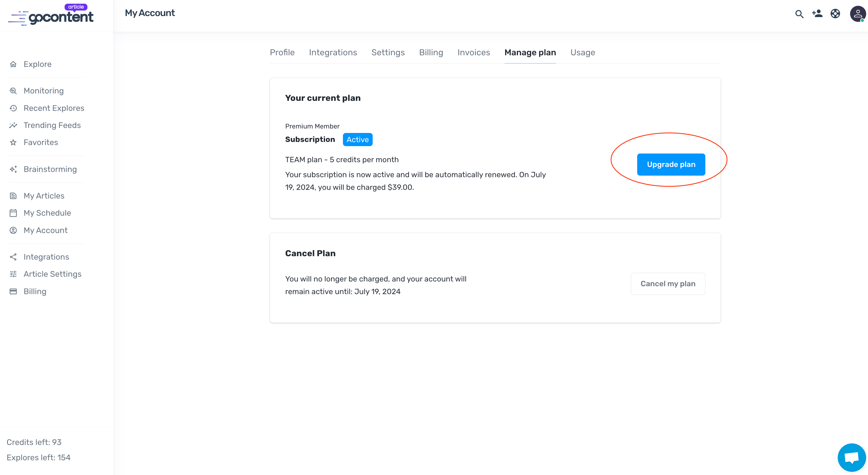Click the search magnifier icon
The width and height of the screenshot is (868, 475).
tap(799, 14)
